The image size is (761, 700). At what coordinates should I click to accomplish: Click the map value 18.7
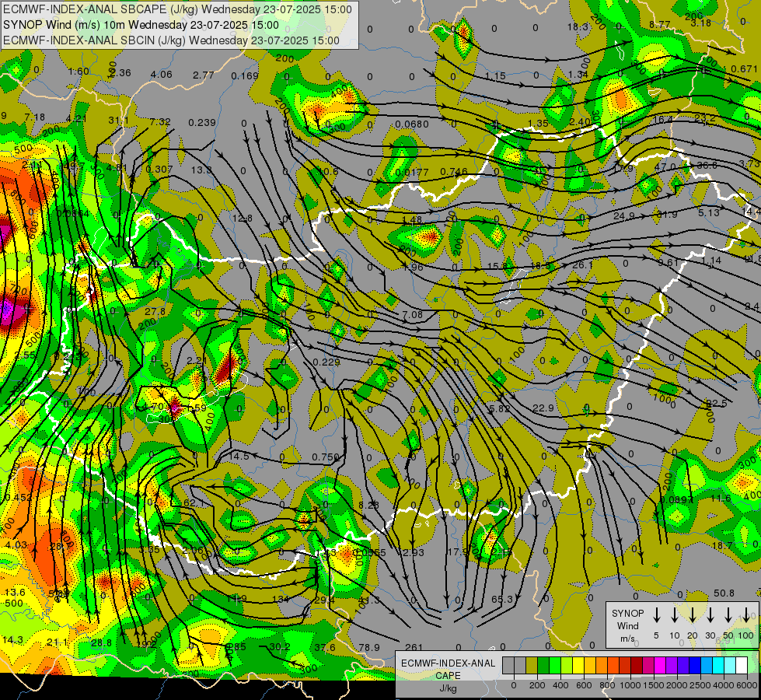click(722, 546)
